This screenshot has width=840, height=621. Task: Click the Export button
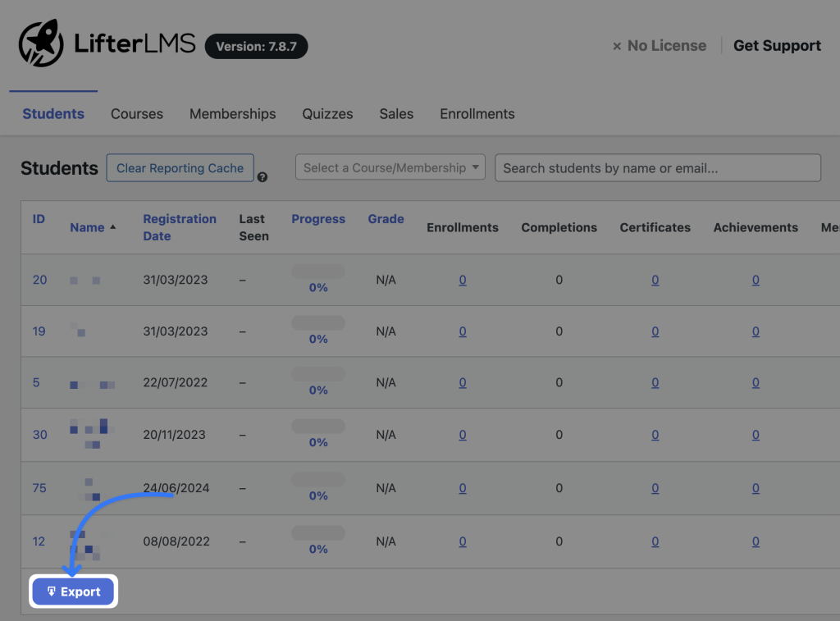pos(73,591)
